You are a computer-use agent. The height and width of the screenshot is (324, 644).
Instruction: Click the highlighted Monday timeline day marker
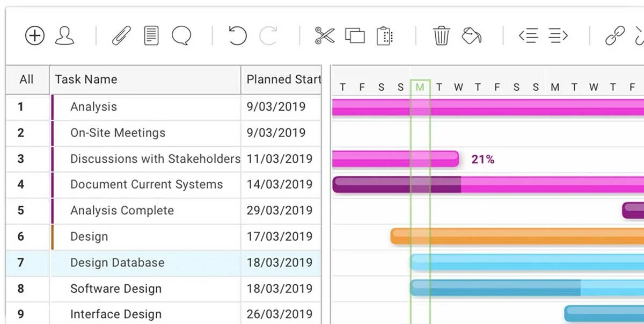click(x=420, y=87)
